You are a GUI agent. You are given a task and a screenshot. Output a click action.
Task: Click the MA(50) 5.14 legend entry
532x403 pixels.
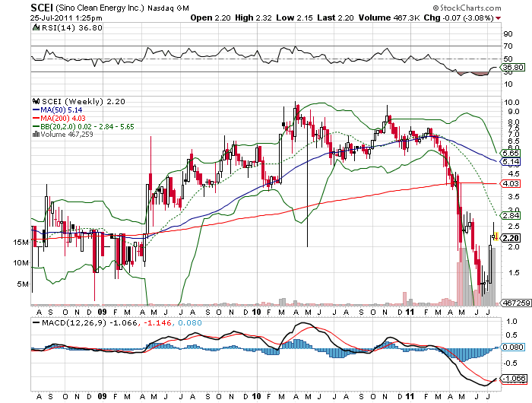tap(57, 110)
